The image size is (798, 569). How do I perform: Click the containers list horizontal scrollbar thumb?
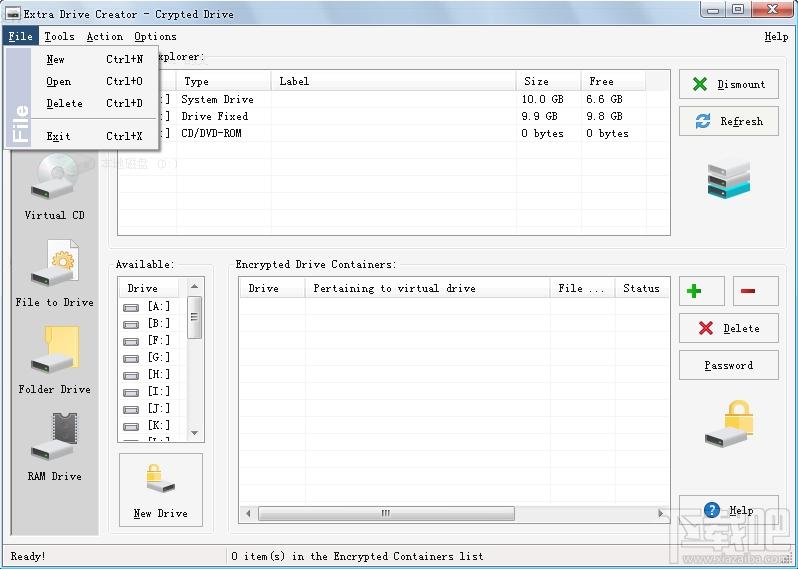click(386, 513)
